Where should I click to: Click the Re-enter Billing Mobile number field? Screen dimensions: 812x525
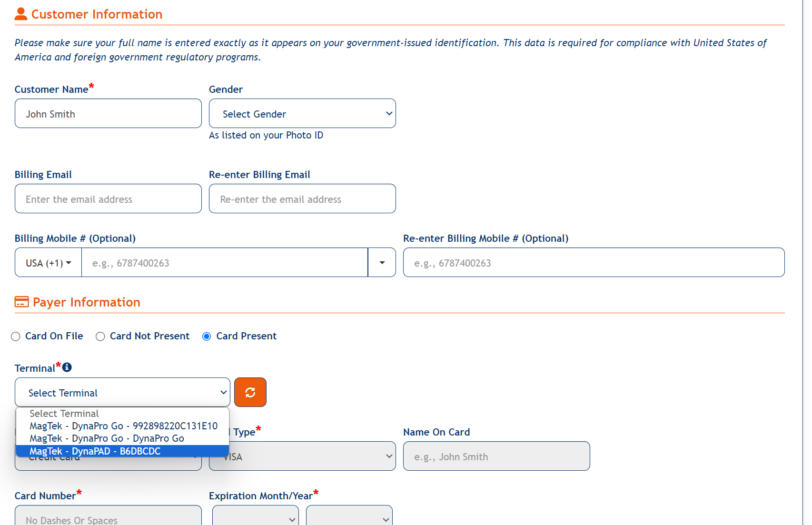click(x=594, y=262)
